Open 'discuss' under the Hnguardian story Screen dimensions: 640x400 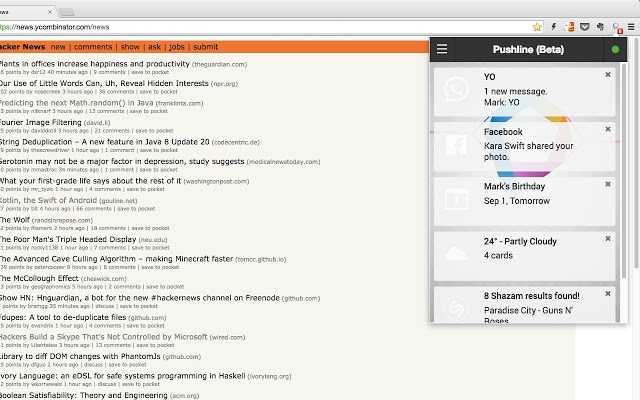point(105,306)
